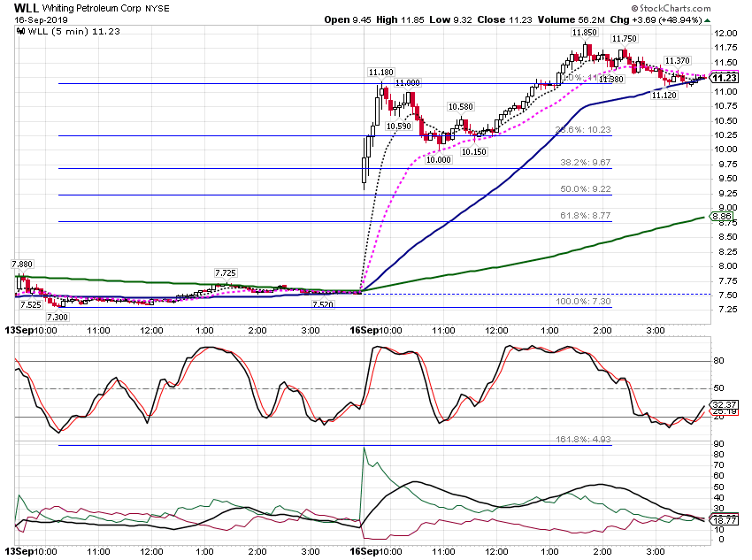The height and width of the screenshot is (560, 752).
Task: Click the StockCharts.com copyright logo
Action: [671, 8]
